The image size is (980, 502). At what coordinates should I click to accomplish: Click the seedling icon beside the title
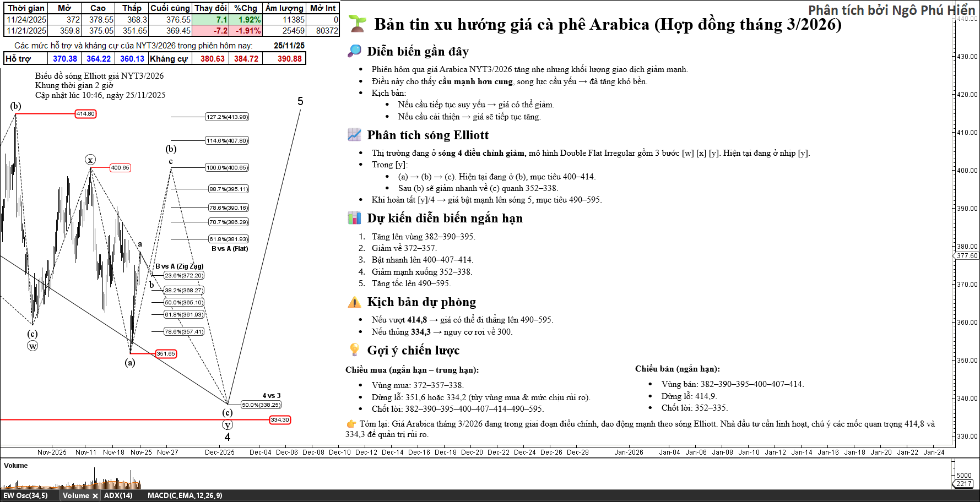tap(358, 24)
